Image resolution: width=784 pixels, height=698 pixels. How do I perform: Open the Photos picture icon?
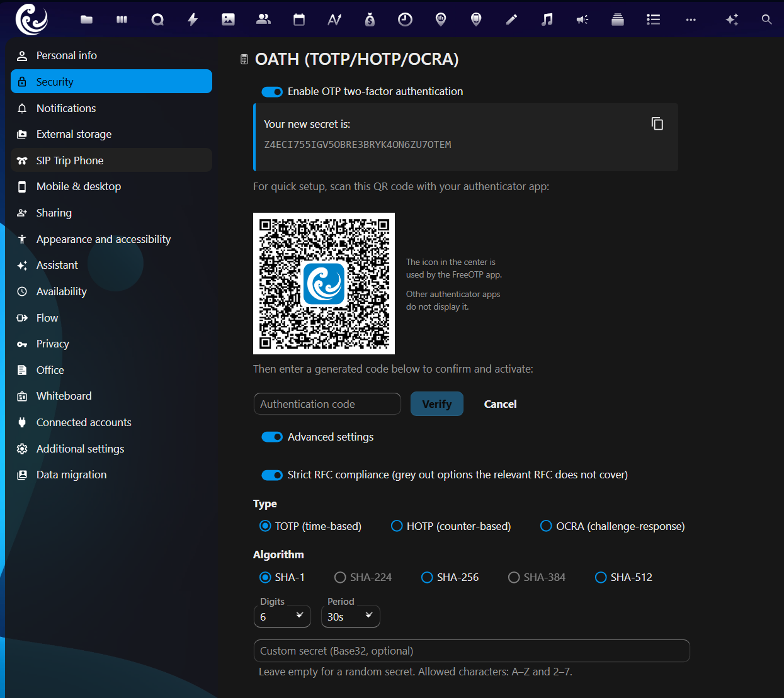click(x=228, y=20)
